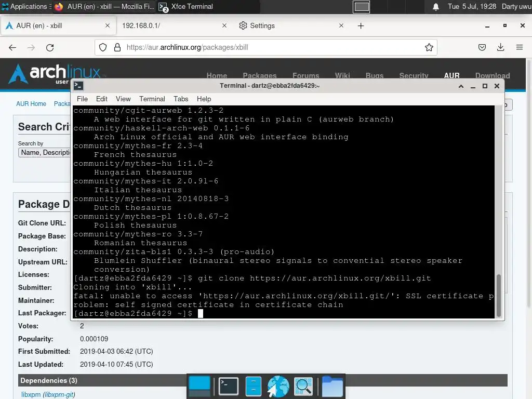Click the Popularity value 0.000109

pos(94,339)
